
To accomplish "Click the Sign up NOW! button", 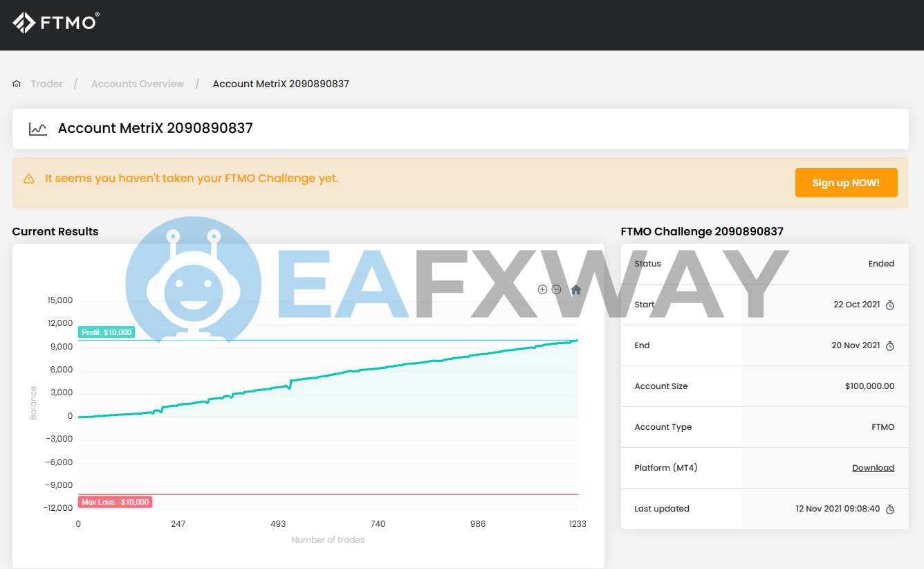I will click(846, 183).
